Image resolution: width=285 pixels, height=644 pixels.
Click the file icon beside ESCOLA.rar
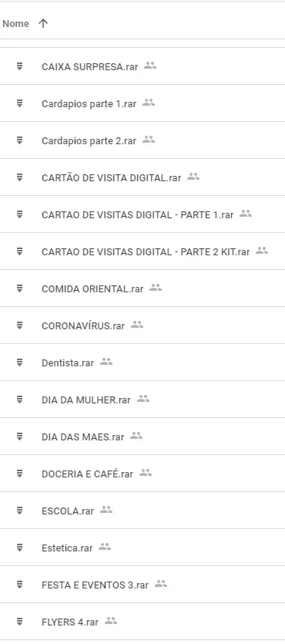(x=19, y=510)
